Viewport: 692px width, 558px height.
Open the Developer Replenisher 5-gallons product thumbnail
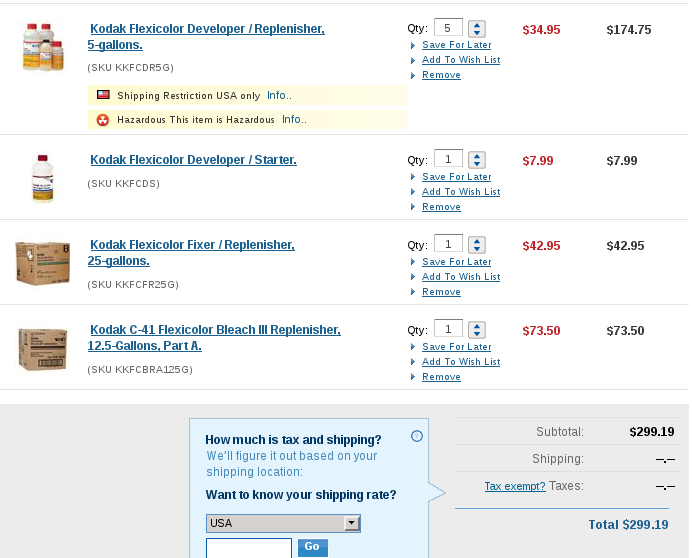click(x=43, y=47)
